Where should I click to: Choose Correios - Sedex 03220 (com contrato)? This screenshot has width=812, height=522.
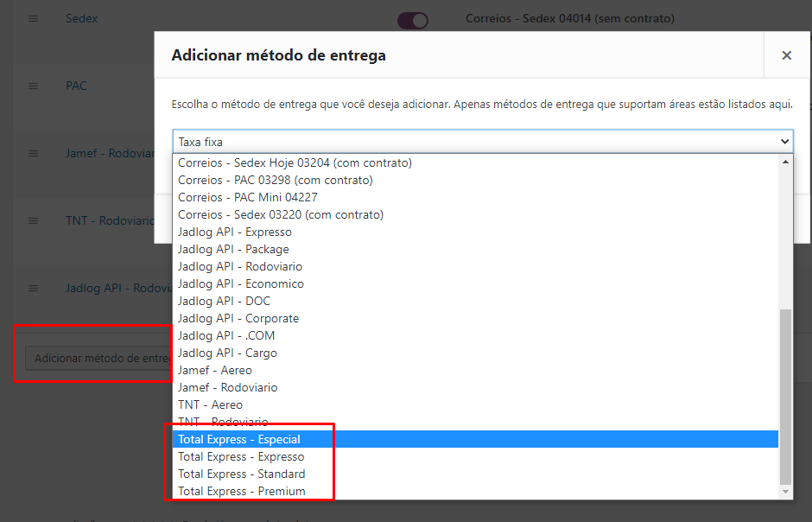tap(475, 214)
